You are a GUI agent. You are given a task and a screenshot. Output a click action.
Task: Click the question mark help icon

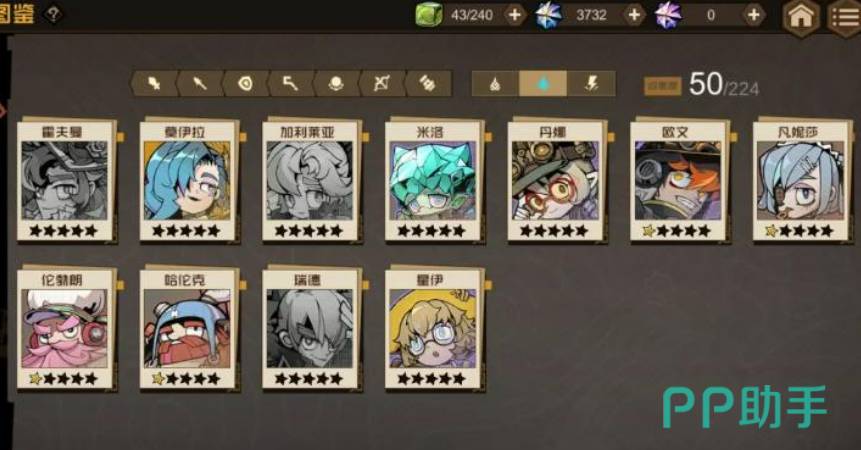point(53,14)
